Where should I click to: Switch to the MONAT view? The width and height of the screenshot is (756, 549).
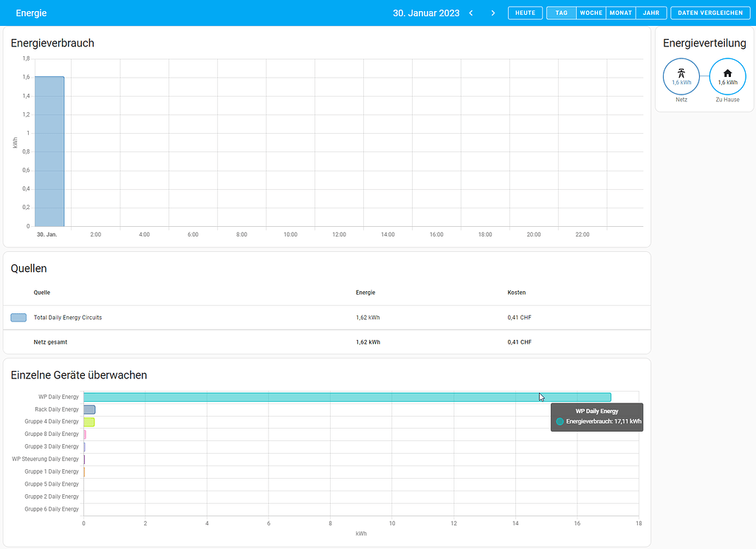click(x=620, y=13)
